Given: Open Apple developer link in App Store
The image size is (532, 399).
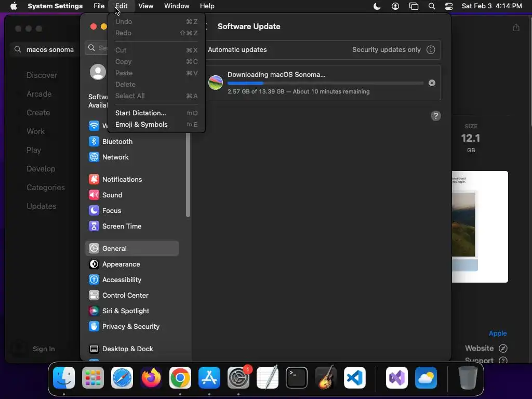Looking at the screenshot, I should click(x=498, y=334).
